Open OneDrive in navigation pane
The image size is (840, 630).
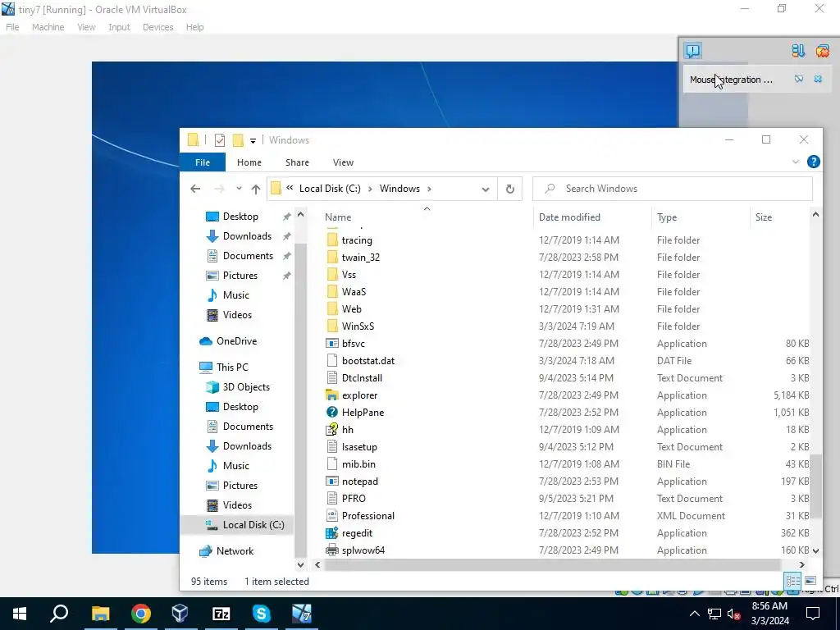click(236, 341)
